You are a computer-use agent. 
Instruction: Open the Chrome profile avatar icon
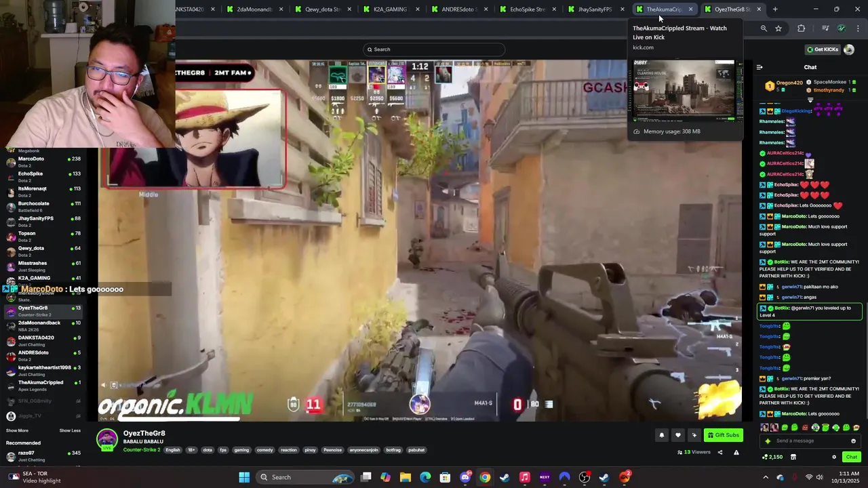[x=842, y=28]
